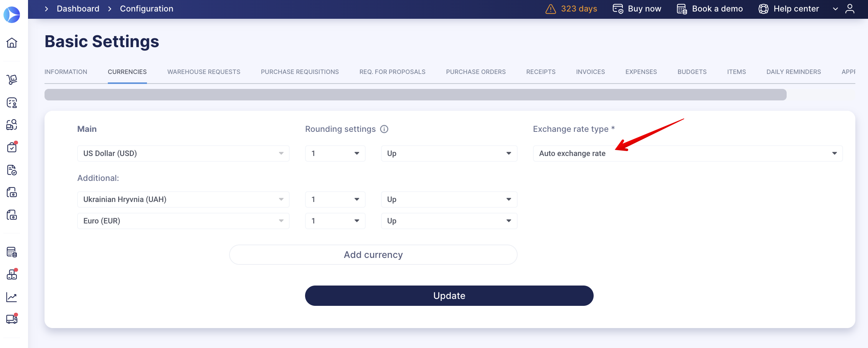Screen dimensions: 868x348
Task: Select the Currencies tab
Action: (x=127, y=72)
